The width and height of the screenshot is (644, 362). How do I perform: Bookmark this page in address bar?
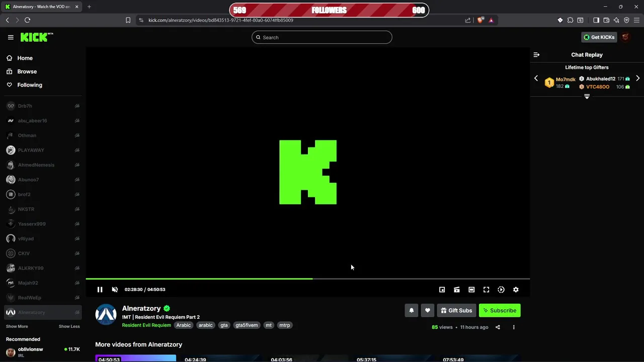click(128, 20)
